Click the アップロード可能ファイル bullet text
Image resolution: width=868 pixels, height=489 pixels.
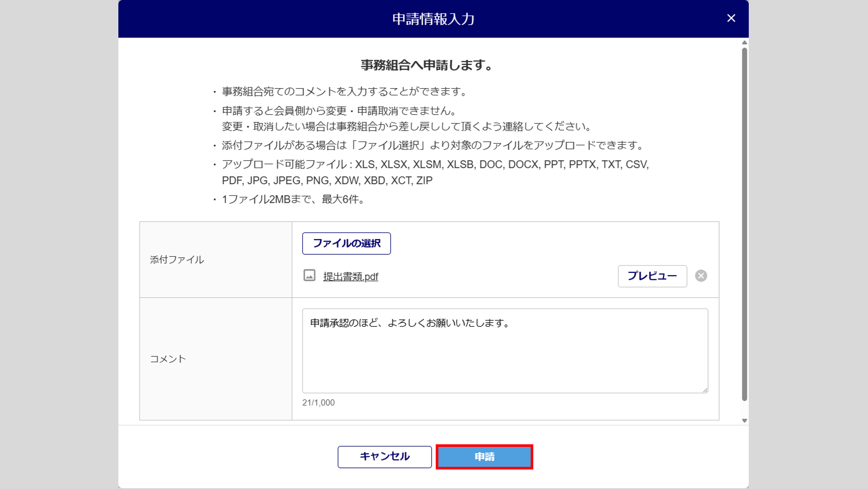(435, 165)
